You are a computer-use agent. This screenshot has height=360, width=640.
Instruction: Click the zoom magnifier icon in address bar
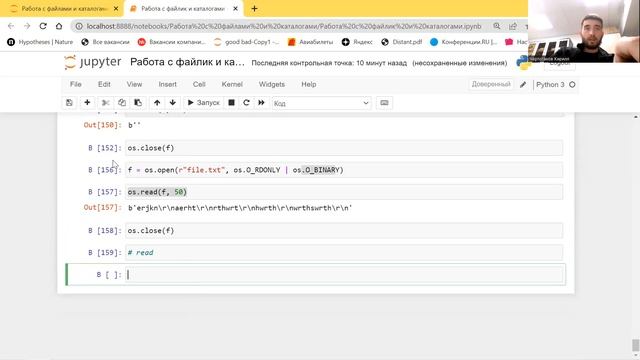pyautogui.click(x=496, y=26)
